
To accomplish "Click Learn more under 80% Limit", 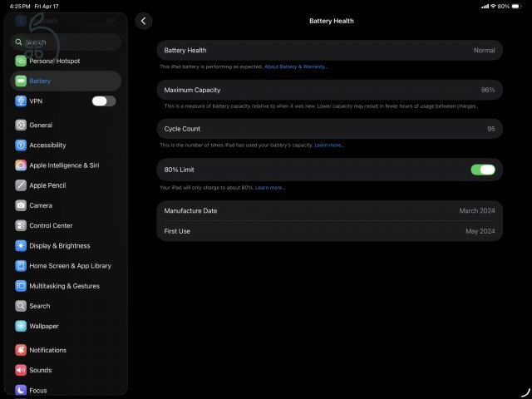I will coord(270,188).
